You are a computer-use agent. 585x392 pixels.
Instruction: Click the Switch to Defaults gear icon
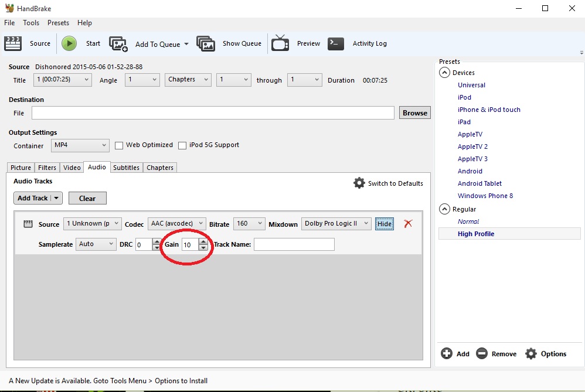click(x=359, y=183)
